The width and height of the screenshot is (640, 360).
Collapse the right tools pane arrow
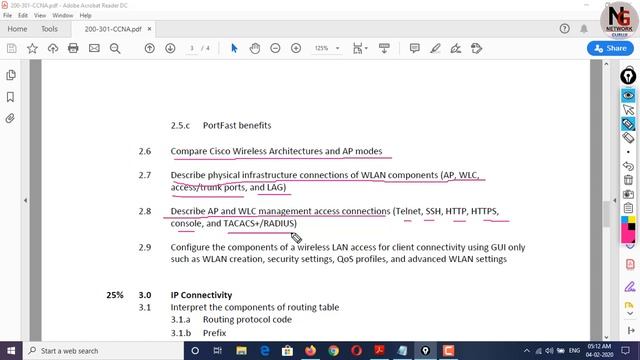615,200
